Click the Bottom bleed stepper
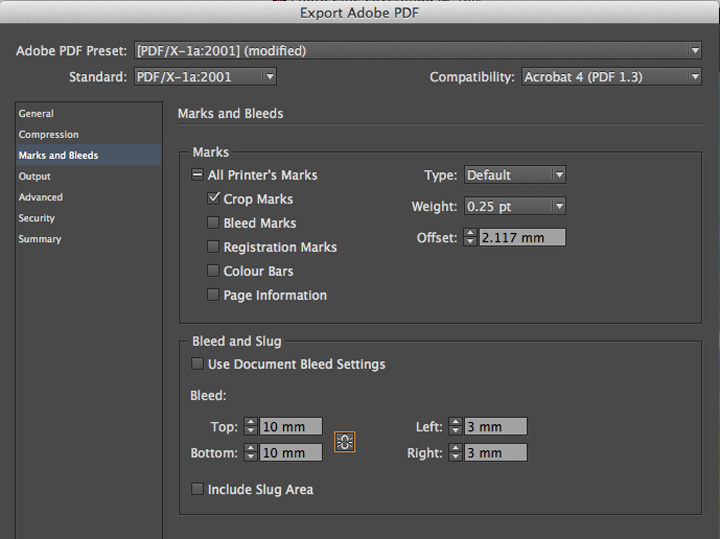Screen dimensions: 720x539 coord(250,453)
